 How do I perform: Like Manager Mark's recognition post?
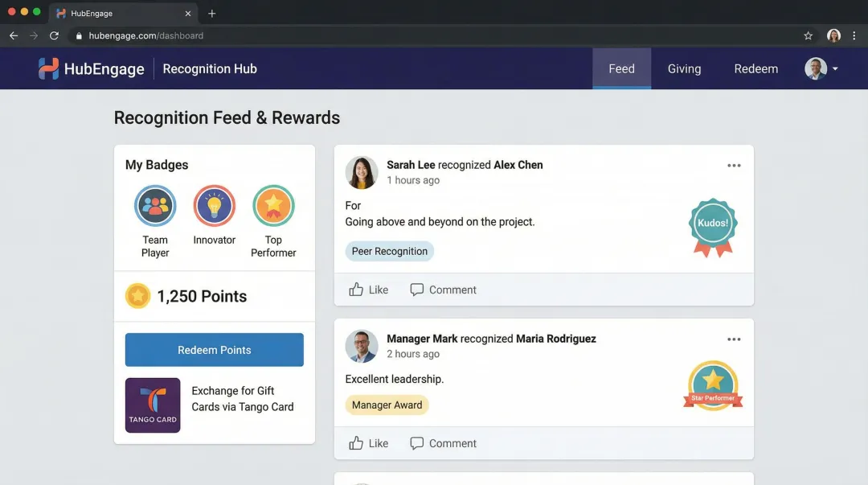[x=369, y=443]
